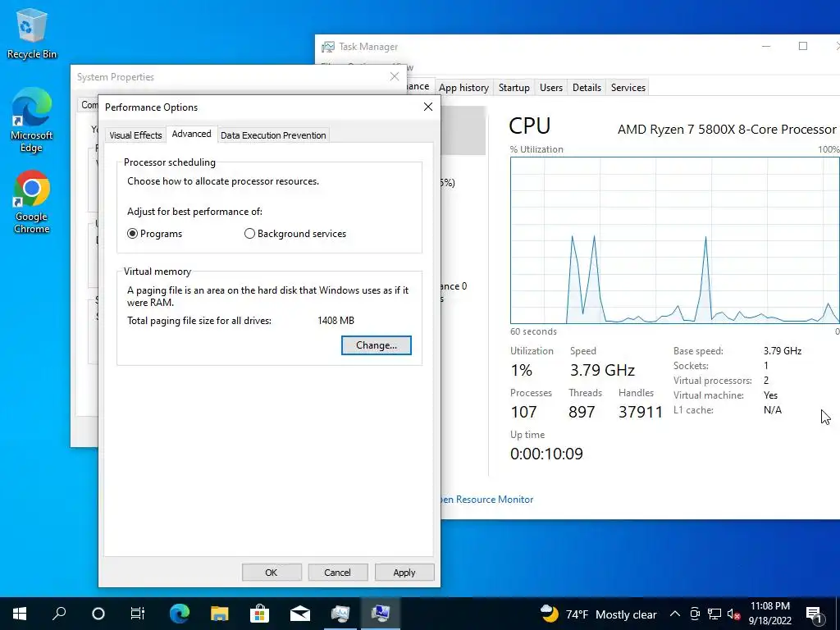This screenshot has height=630, width=840.
Task: Click the muted volume tray icon
Action: pyautogui.click(x=733, y=614)
